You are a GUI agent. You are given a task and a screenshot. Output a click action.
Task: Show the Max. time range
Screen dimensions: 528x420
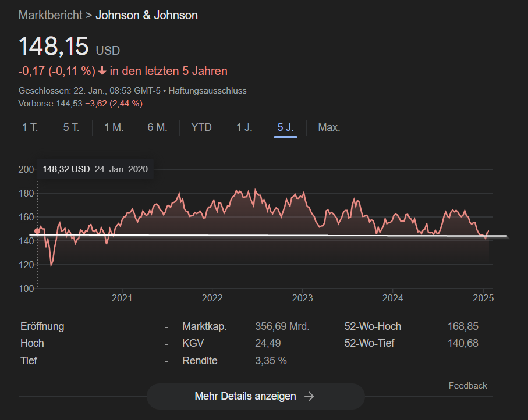point(329,127)
